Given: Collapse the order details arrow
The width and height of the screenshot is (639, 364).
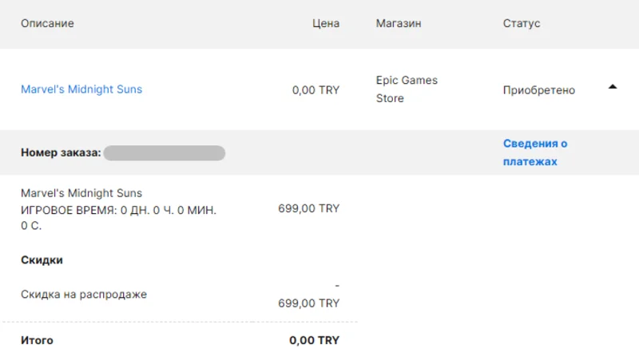Looking at the screenshot, I should click(613, 87).
